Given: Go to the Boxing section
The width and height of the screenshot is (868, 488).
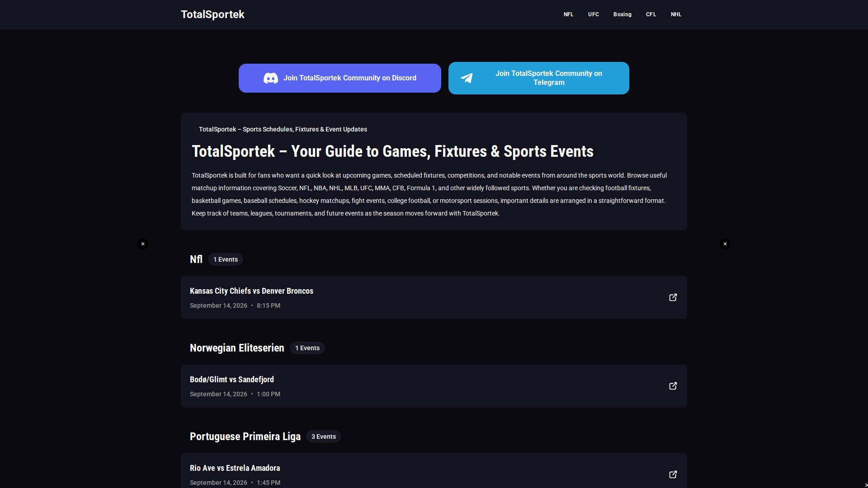Looking at the screenshot, I should pos(623,14).
